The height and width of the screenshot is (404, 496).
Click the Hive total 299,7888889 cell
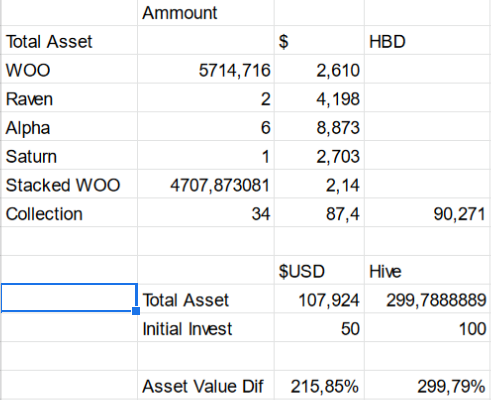point(427,299)
